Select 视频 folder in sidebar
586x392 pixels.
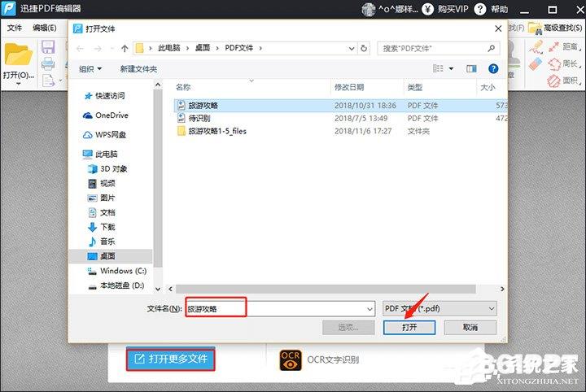point(102,183)
